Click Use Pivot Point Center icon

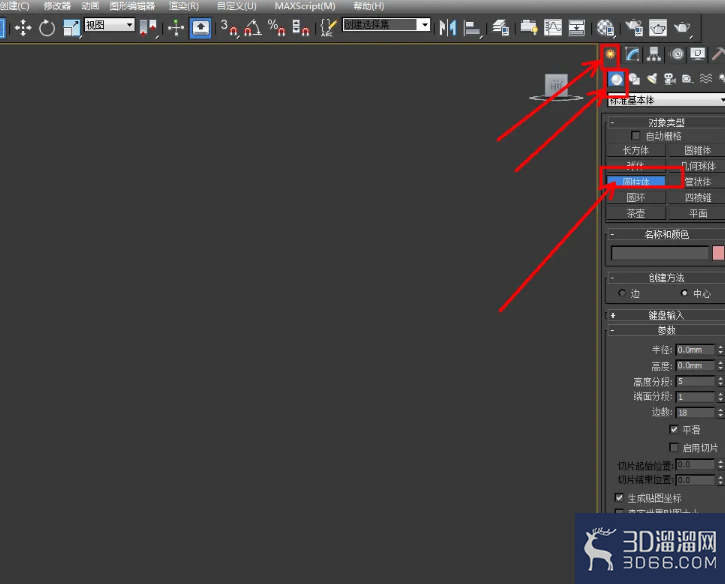tap(148, 28)
